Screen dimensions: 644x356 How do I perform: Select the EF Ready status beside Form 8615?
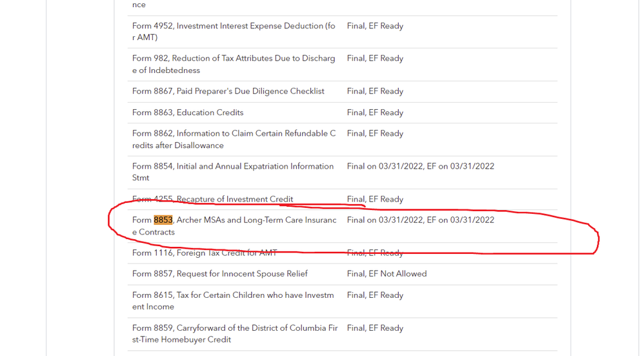375,295
